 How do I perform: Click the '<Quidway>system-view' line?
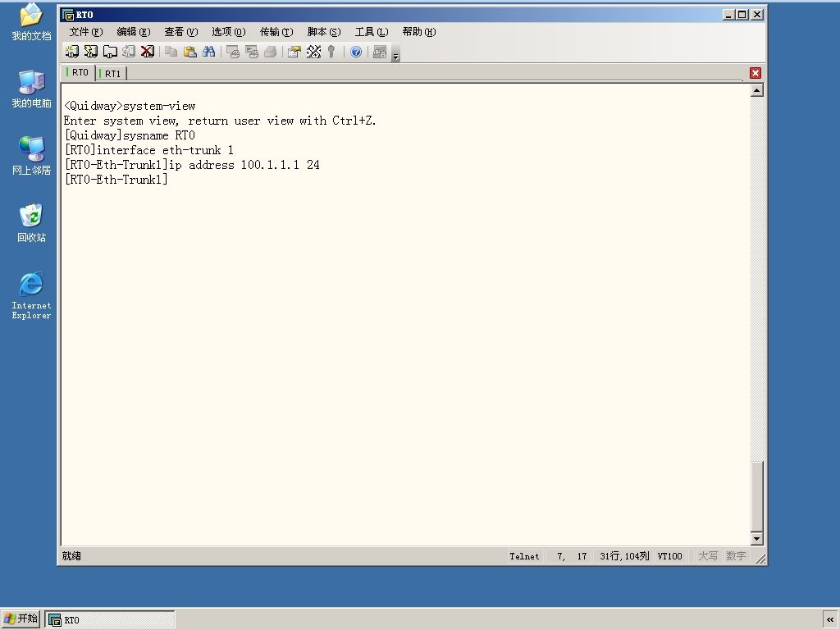pos(130,106)
